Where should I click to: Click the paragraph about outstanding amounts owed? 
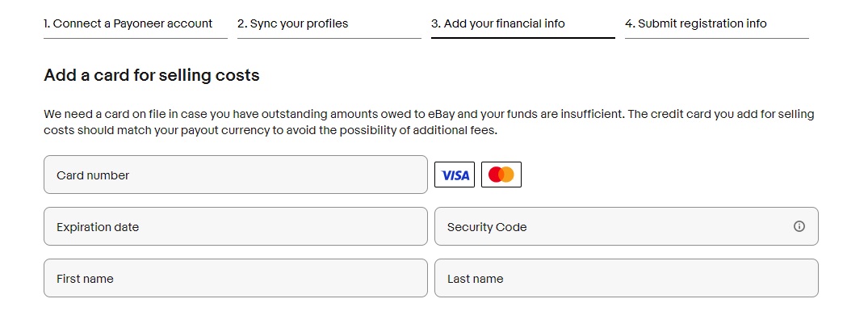coord(429,123)
